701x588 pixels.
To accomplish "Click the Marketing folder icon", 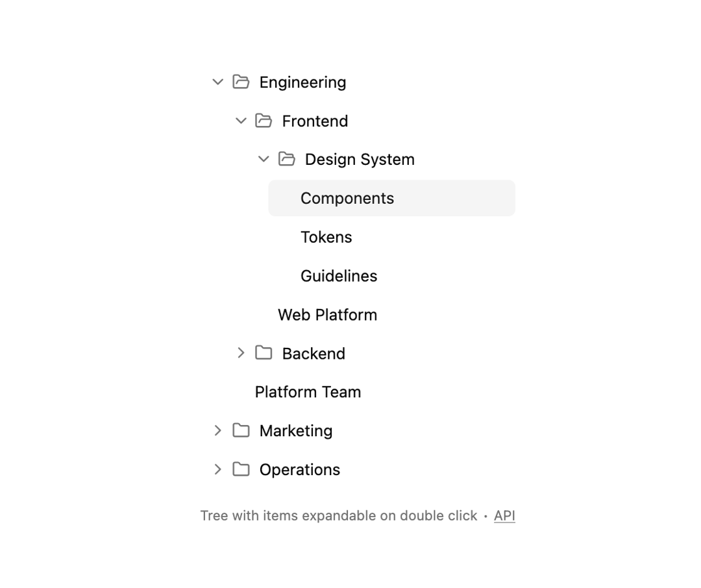I will (x=241, y=430).
